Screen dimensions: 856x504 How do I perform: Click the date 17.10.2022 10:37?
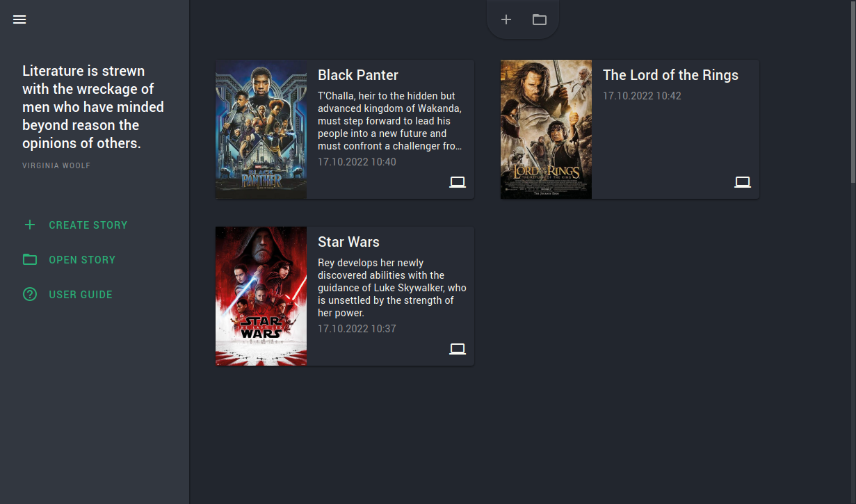357,329
